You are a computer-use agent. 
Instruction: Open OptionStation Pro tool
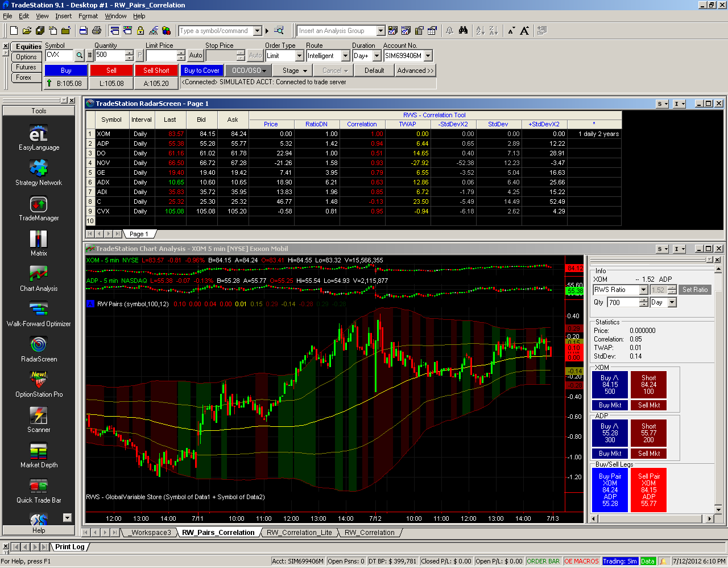39,385
